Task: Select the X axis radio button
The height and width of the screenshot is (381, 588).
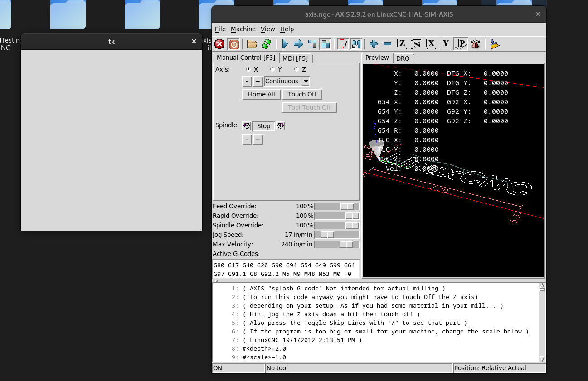Action: coord(248,69)
